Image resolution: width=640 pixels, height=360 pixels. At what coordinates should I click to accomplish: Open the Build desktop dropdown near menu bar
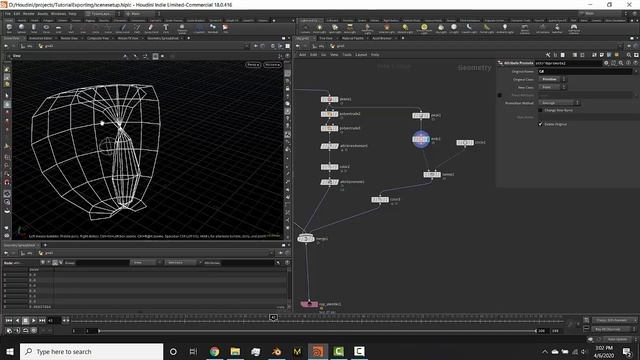coord(102,14)
